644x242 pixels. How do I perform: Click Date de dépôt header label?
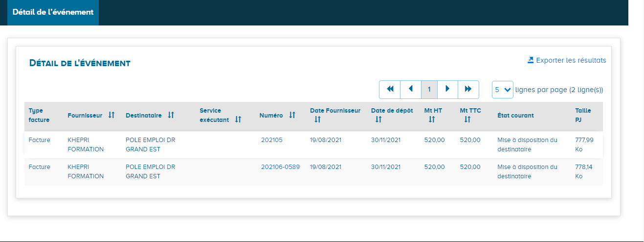click(392, 111)
